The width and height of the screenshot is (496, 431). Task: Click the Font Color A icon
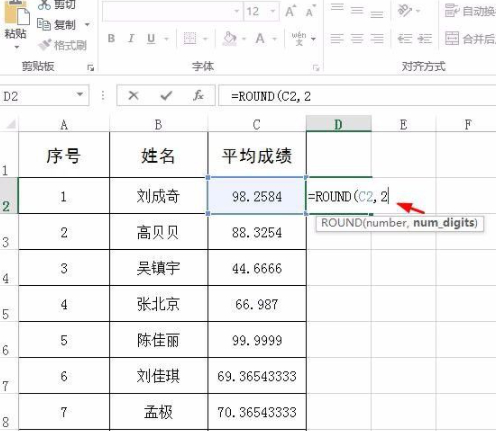point(260,39)
